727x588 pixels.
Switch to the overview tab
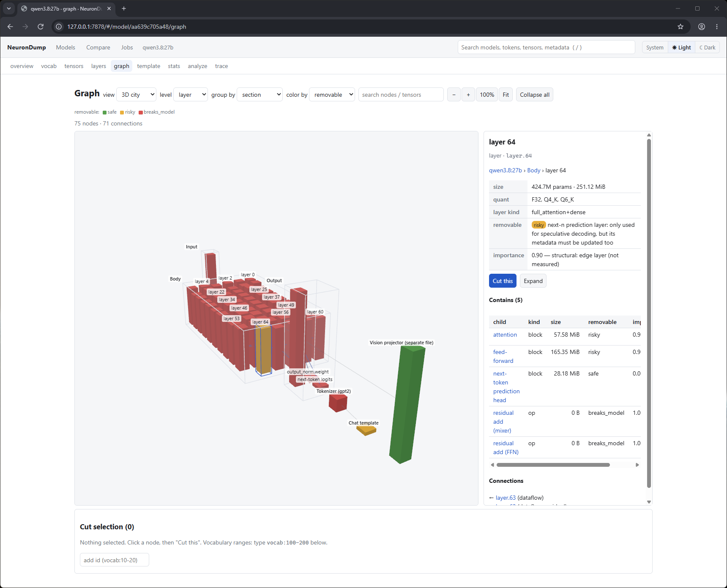22,66
